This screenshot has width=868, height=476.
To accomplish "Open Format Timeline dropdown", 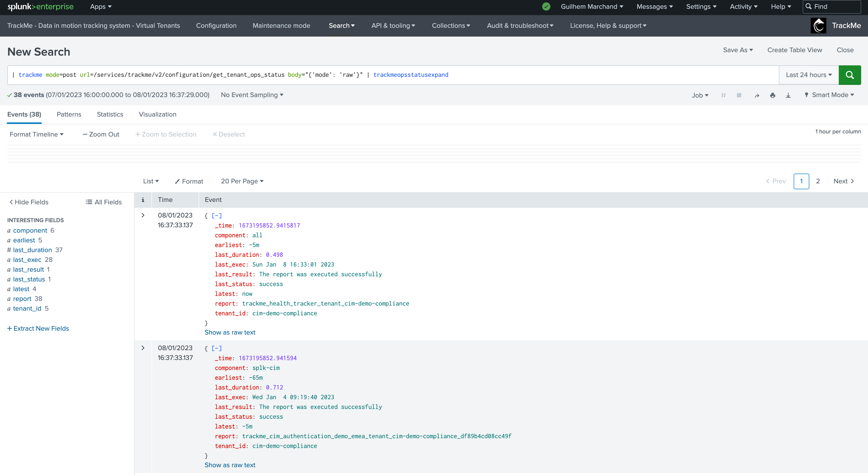I will click(36, 134).
